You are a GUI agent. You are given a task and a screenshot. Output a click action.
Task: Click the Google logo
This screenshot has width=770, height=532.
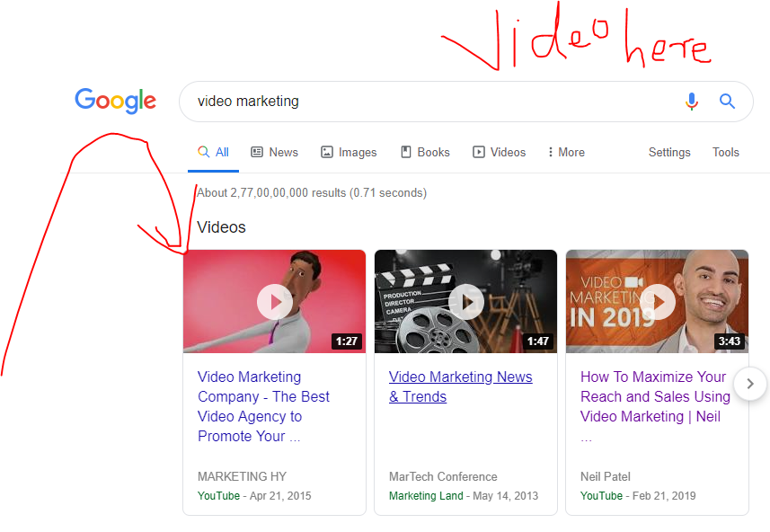pyautogui.click(x=115, y=101)
